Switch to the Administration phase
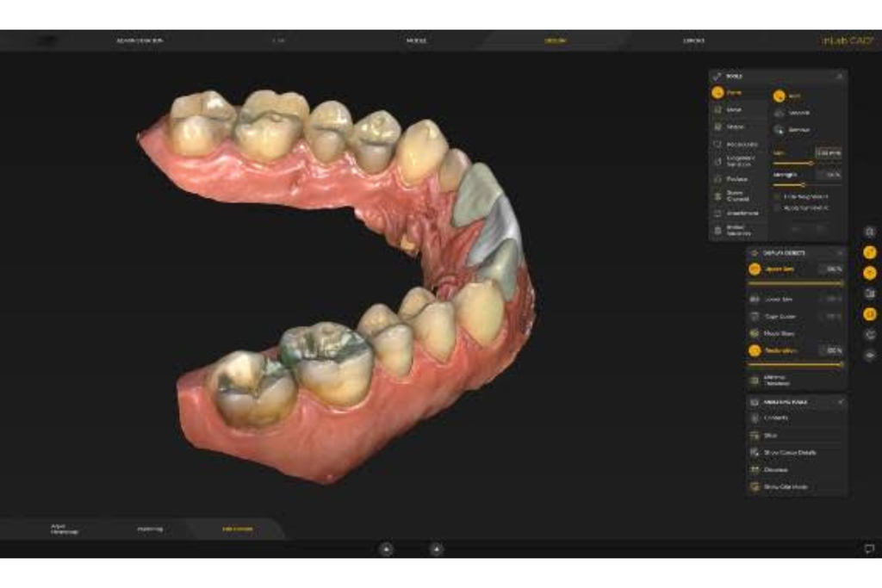 tap(140, 40)
